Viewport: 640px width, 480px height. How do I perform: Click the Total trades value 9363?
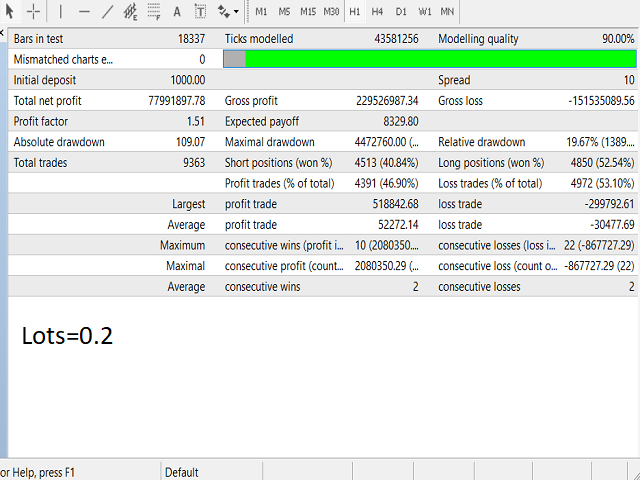pos(194,162)
